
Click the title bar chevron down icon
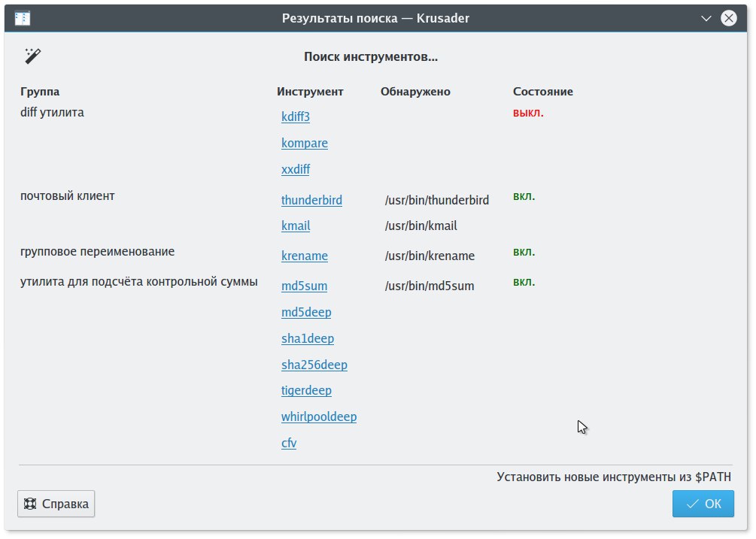(706, 18)
